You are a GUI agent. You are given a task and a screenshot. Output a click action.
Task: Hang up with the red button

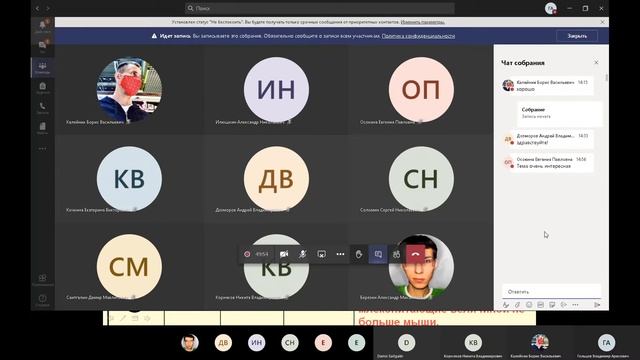pos(416,254)
